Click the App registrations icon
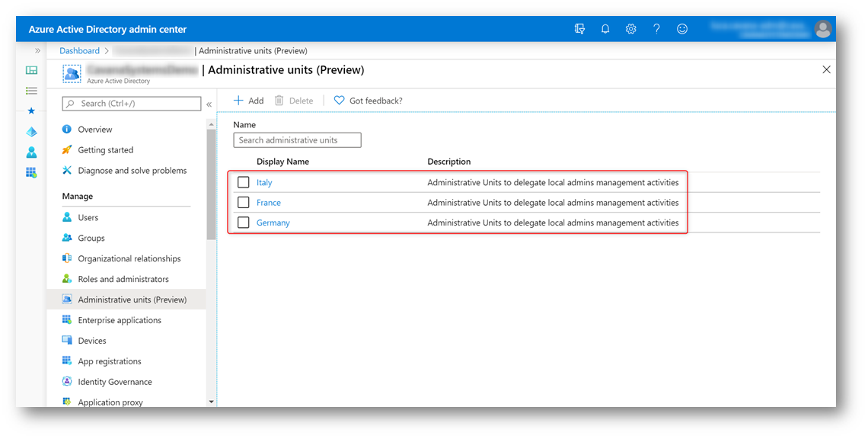The image size is (868, 439). [x=67, y=360]
